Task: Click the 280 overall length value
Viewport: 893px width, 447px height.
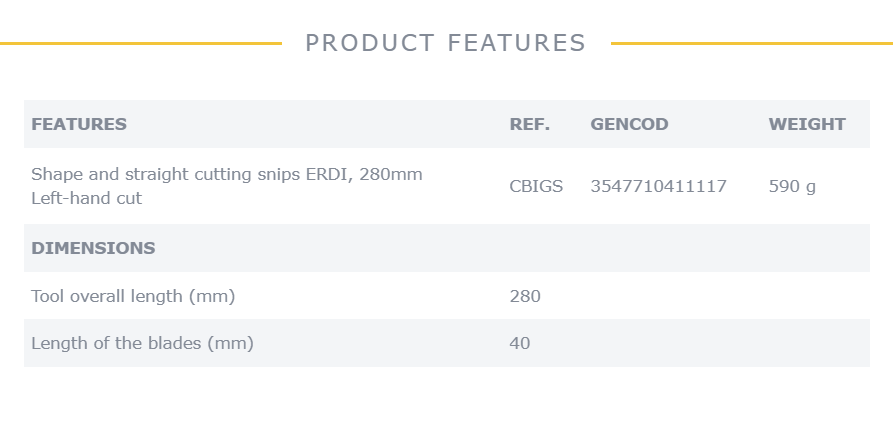Action: 525,296
